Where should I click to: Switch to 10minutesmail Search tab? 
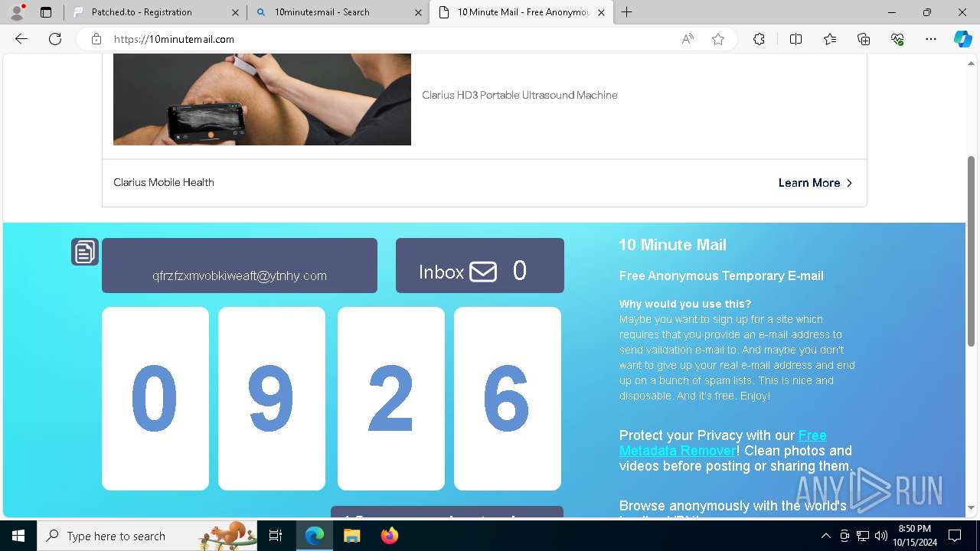(x=338, y=12)
